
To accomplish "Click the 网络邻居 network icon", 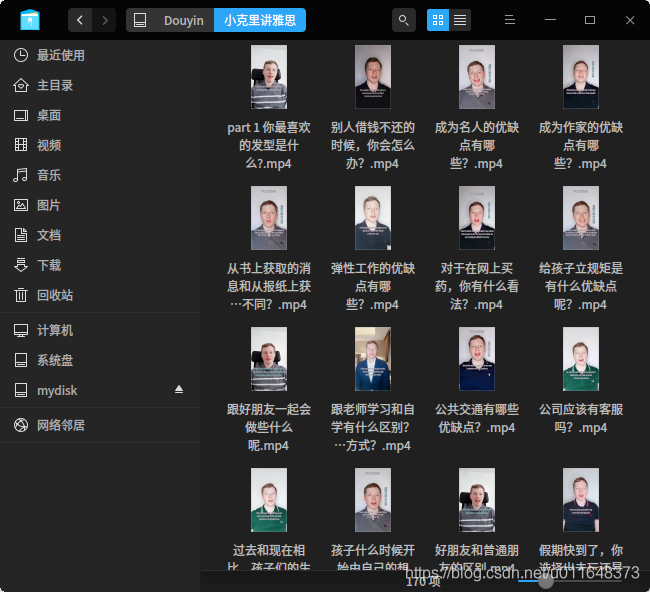I will (x=21, y=425).
